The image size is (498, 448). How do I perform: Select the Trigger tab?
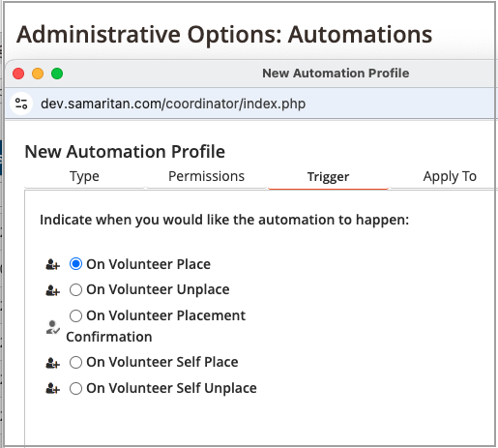point(328,177)
